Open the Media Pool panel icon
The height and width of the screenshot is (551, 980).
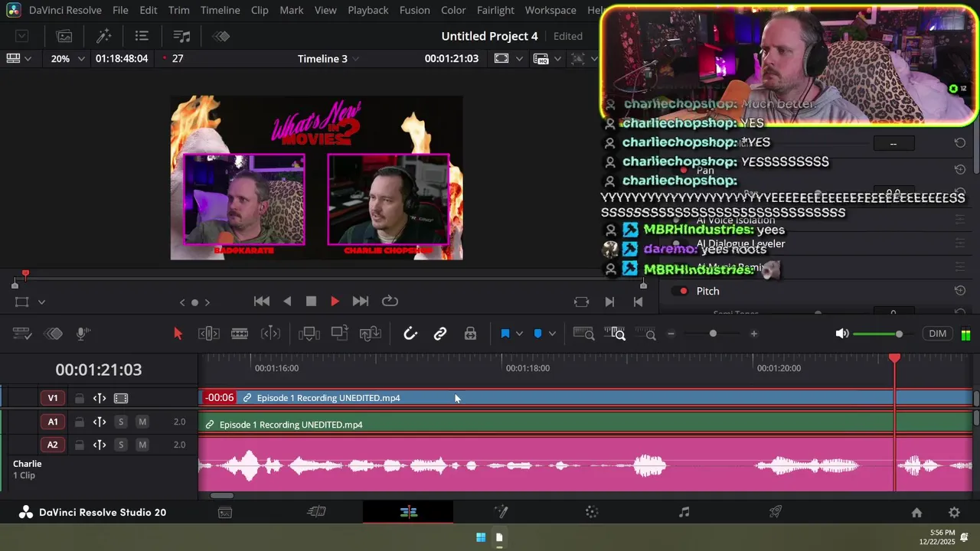(64, 36)
